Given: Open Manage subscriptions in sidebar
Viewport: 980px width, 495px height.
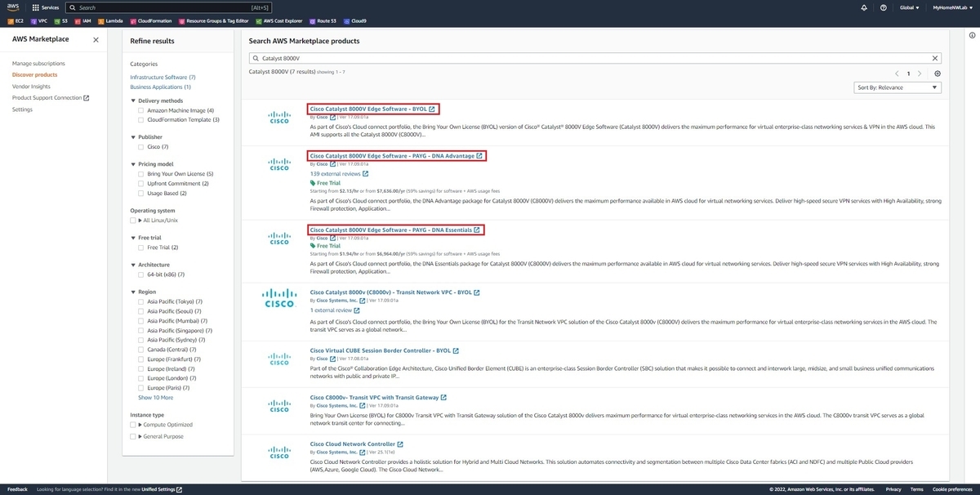Looking at the screenshot, I should pyautogui.click(x=38, y=63).
